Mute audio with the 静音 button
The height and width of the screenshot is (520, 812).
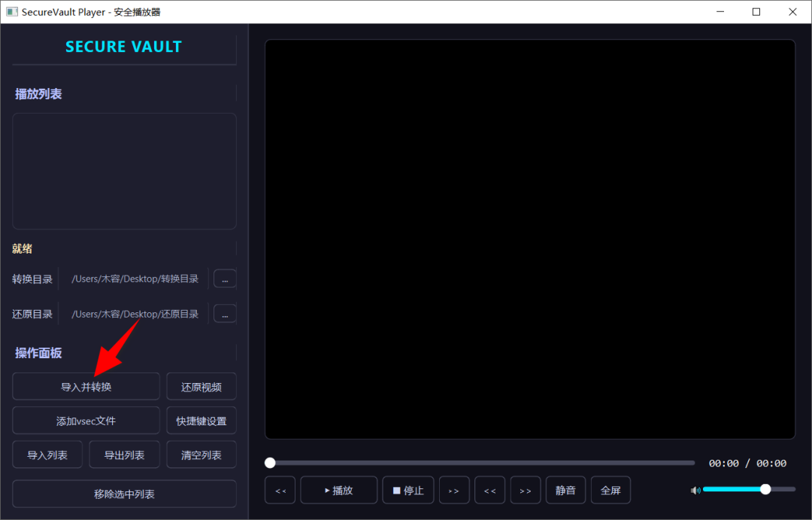point(565,490)
